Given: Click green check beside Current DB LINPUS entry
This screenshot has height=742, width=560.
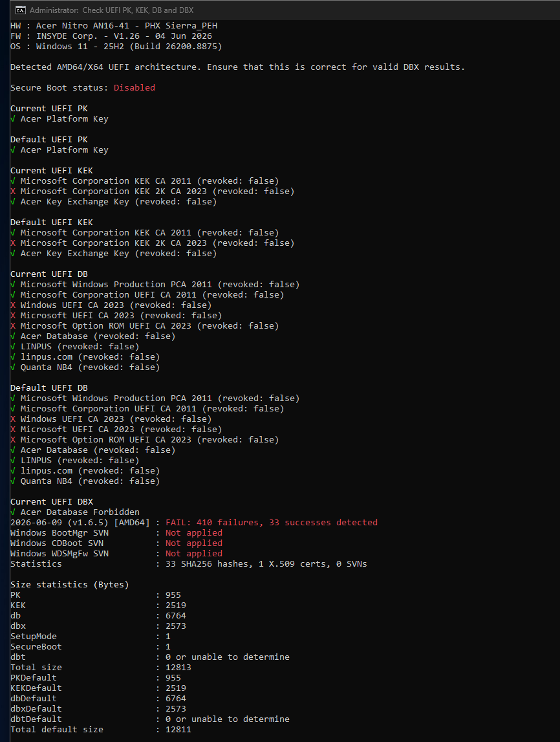Looking at the screenshot, I should pyautogui.click(x=13, y=346).
